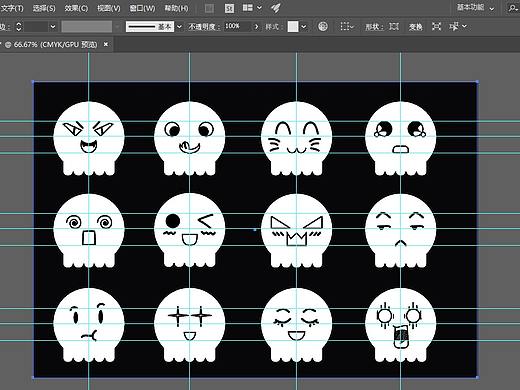520x390 pixels.
Task: Open the 选择(S) menu
Action: tap(44, 8)
